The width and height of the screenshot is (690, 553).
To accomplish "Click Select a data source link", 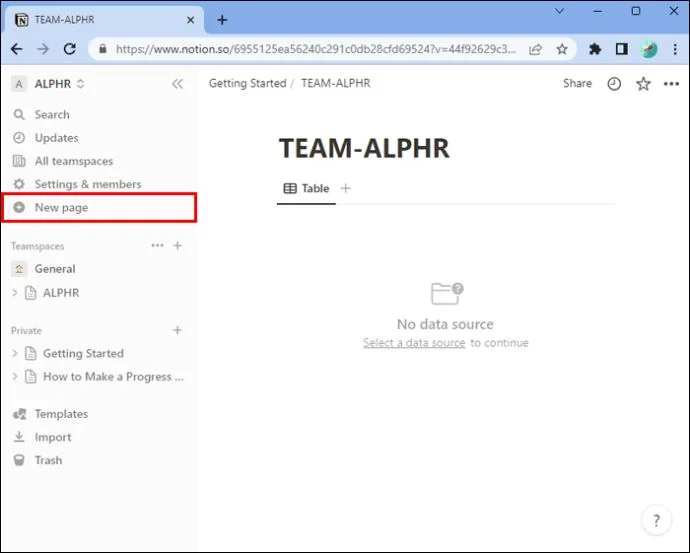I will coord(414,343).
